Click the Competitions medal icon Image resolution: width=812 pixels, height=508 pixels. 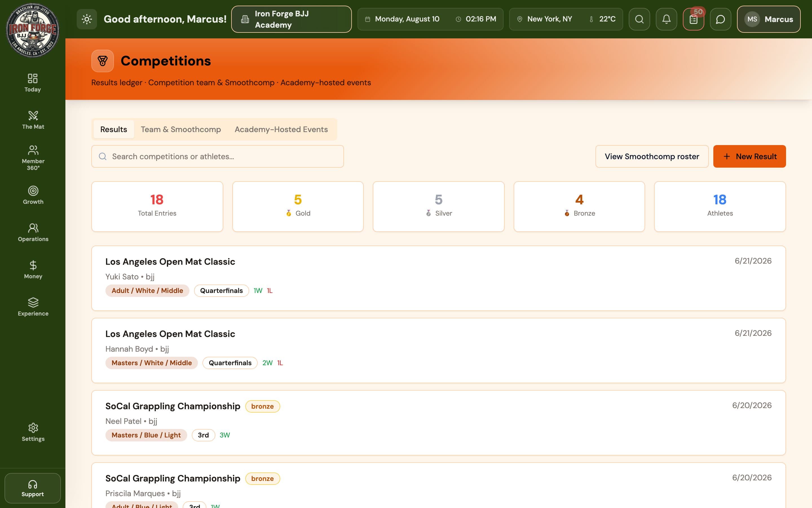tap(102, 61)
